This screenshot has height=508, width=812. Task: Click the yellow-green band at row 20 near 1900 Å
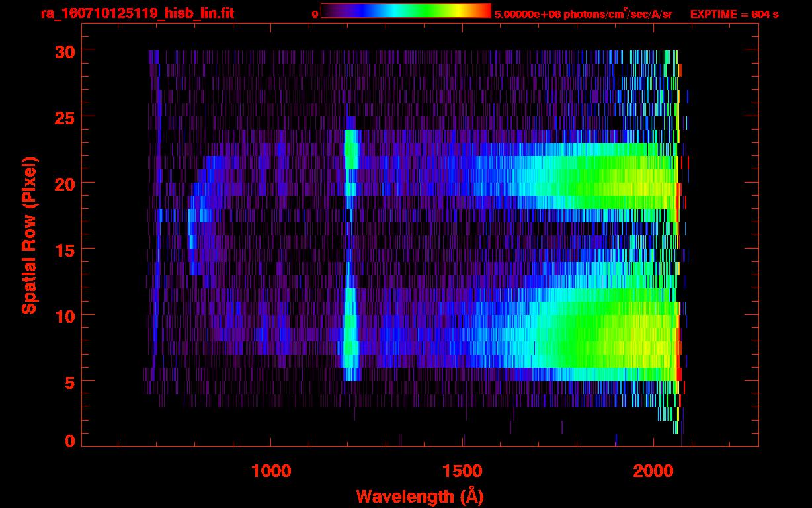615,183
